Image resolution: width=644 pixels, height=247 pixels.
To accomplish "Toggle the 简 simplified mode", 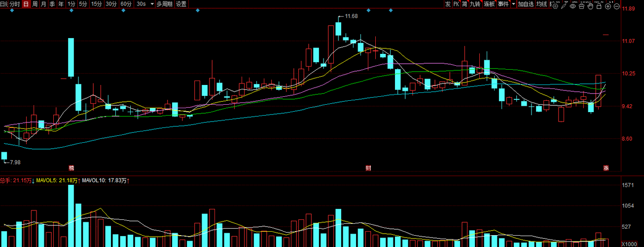I will (465, 4).
